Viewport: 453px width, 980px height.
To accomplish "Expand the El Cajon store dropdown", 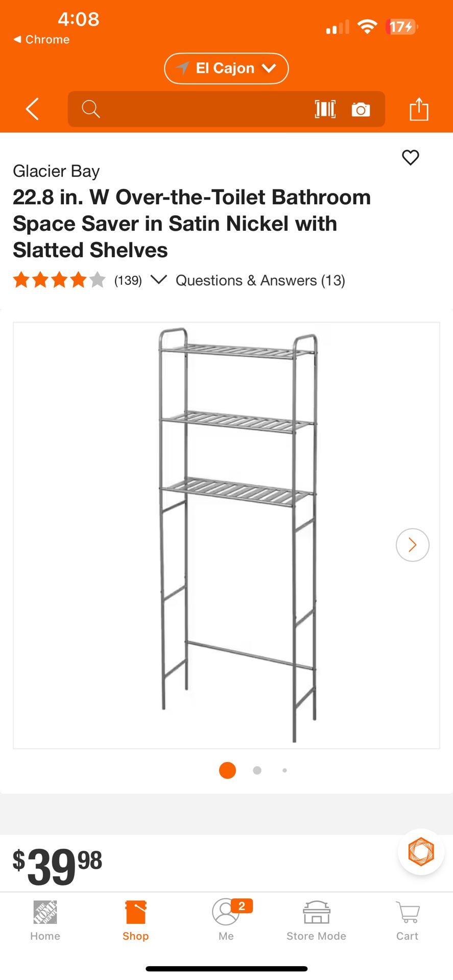I will (226, 68).
